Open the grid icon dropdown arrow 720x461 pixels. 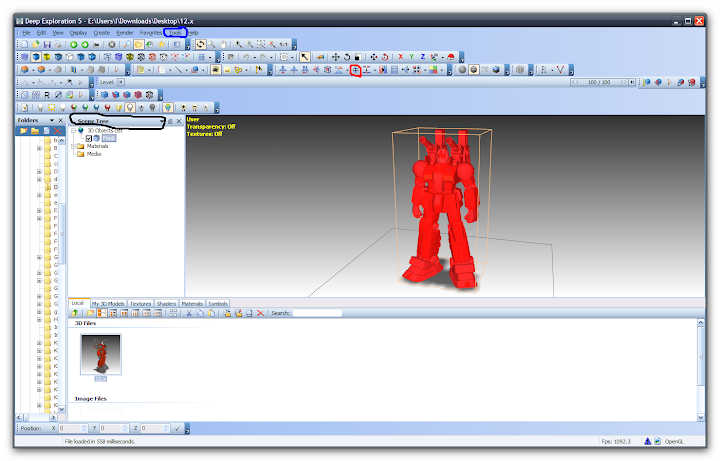[x=210, y=57]
